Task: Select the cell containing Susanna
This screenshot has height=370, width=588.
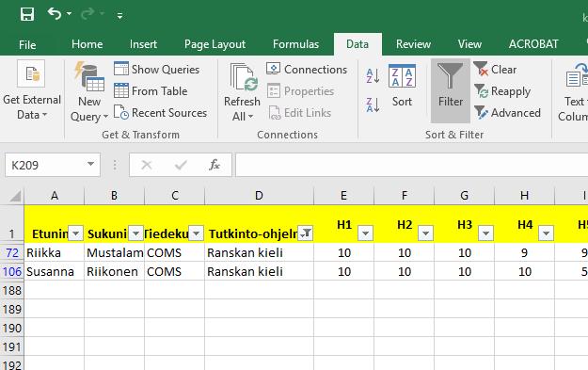Action: point(55,271)
